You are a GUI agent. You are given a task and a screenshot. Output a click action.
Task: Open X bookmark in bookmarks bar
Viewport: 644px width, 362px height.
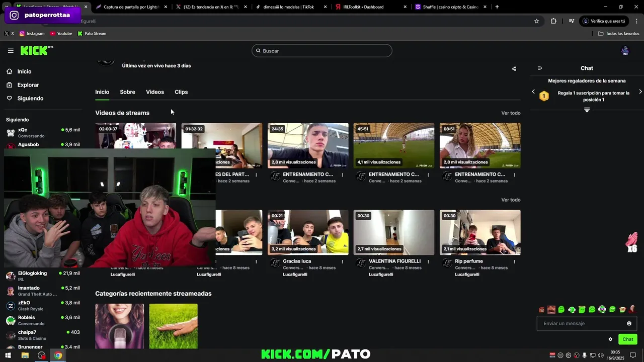pyautogui.click(x=9, y=34)
